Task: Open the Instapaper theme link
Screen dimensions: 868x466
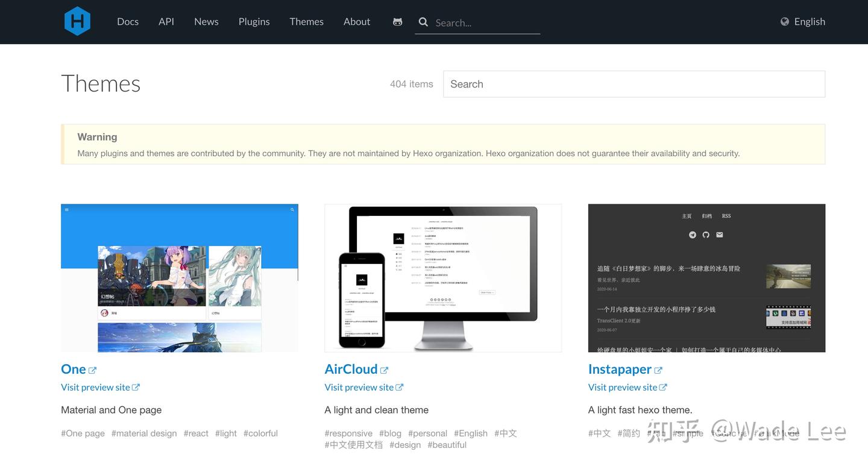Action: pyautogui.click(x=619, y=369)
